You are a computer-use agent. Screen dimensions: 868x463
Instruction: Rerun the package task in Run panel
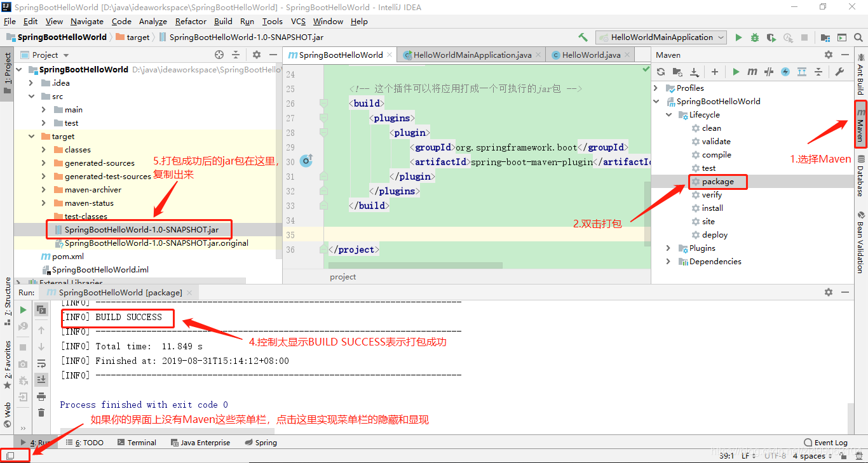[x=23, y=310]
